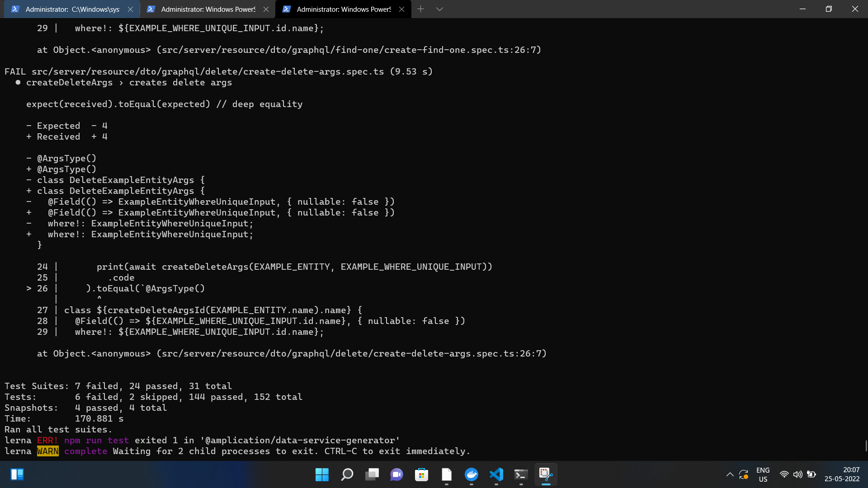Click the ENG US language indicator
The height and width of the screenshot is (488, 868).
[763, 474]
